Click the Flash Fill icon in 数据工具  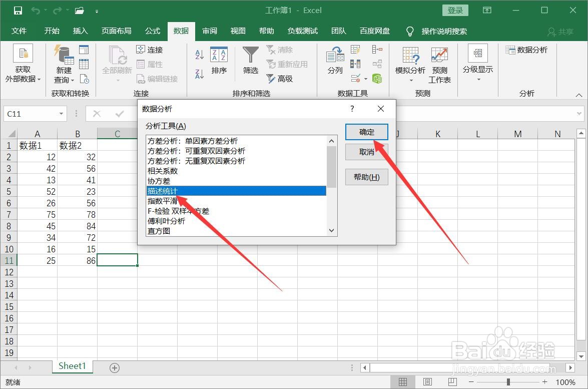coord(355,50)
